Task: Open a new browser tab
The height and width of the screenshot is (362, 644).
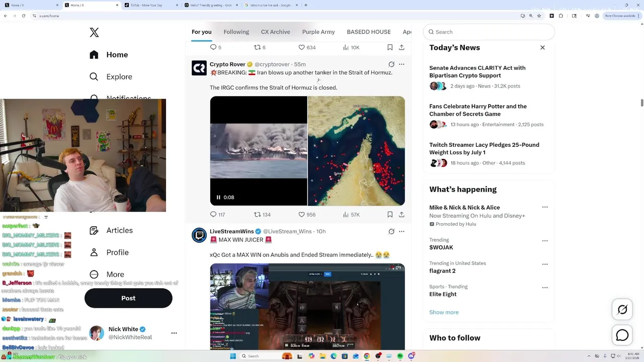Action: coord(306,5)
